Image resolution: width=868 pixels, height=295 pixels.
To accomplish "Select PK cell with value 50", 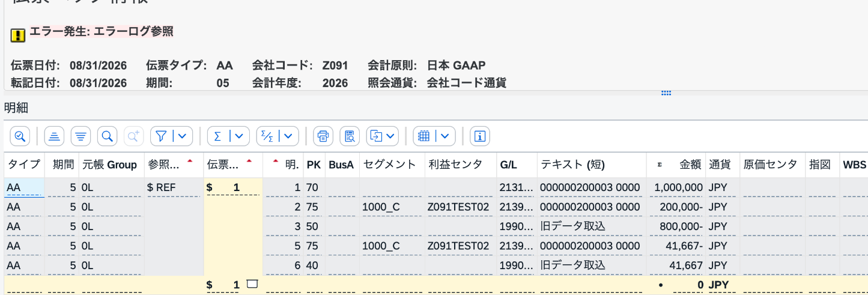I will pyautogui.click(x=314, y=227).
